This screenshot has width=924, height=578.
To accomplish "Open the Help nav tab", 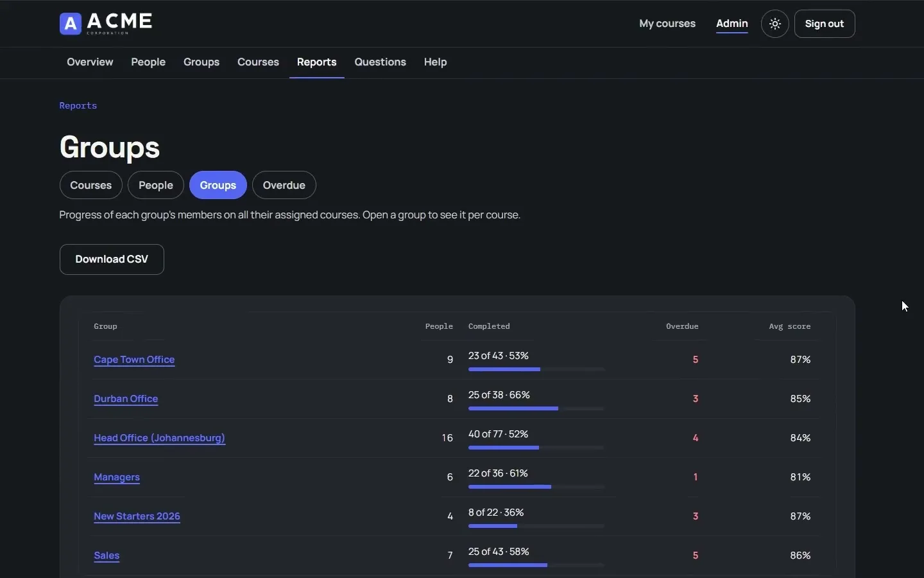I will [x=436, y=63].
